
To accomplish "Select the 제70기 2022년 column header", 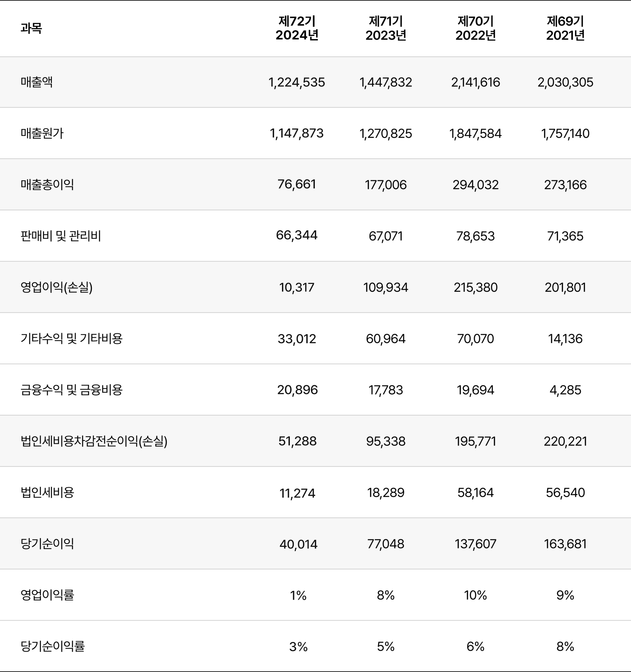I will pos(476,28).
